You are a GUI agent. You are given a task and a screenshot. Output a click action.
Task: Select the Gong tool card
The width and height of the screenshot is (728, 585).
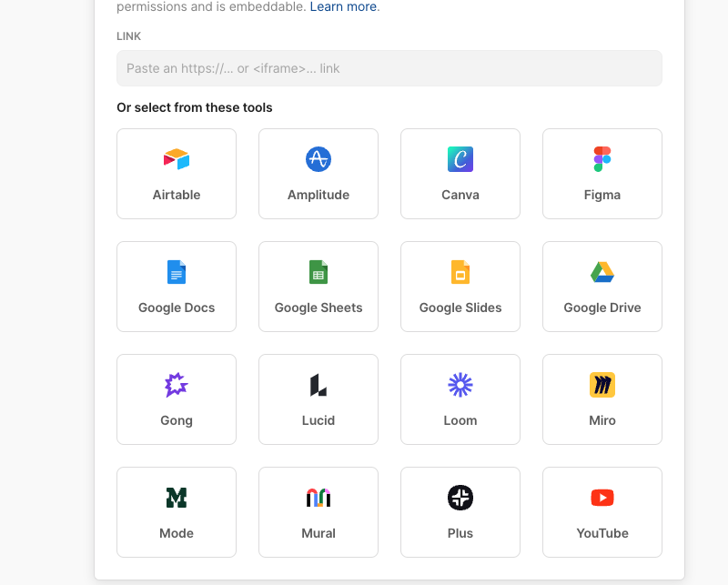(177, 399)
